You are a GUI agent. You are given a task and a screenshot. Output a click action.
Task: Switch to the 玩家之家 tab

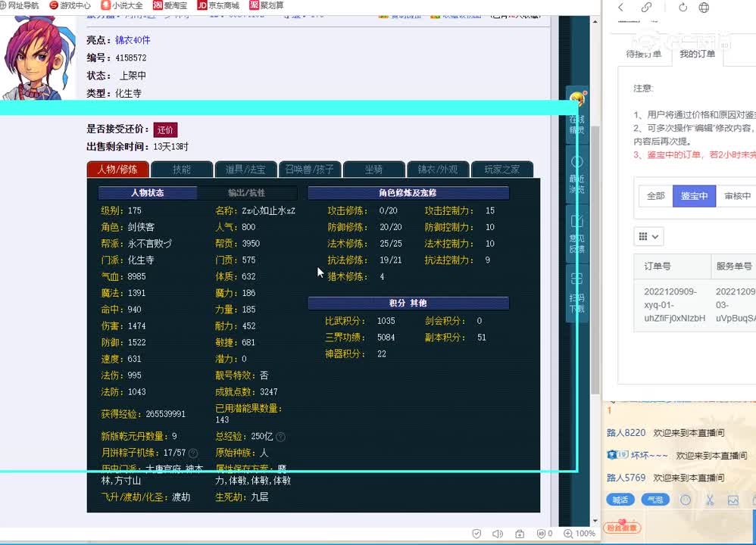point(502,170)
